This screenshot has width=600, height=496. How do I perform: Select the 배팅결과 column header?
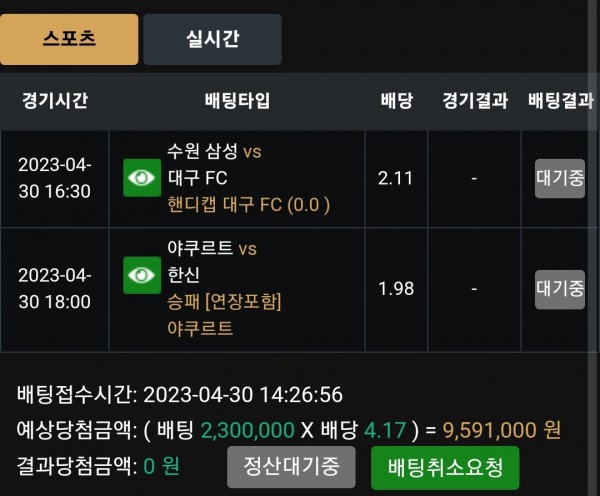tap(561, 101)
